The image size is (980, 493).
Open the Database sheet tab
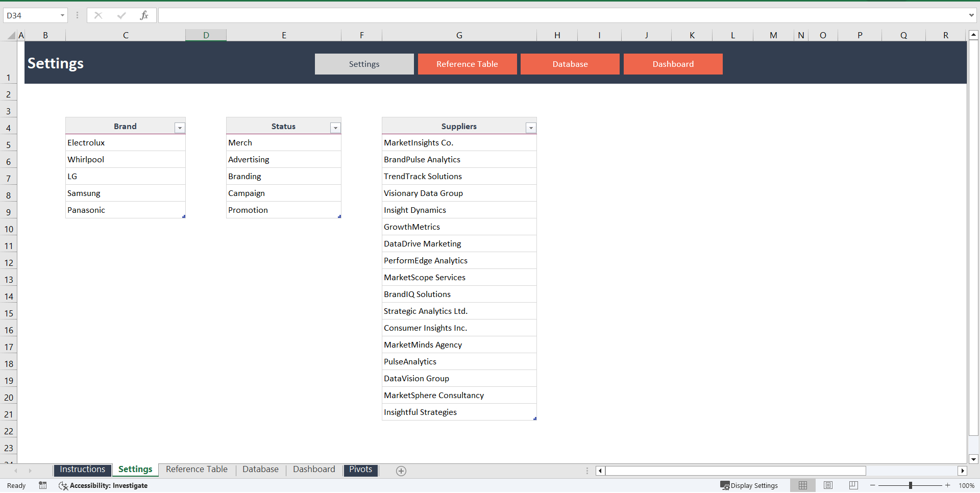(260, 470)
